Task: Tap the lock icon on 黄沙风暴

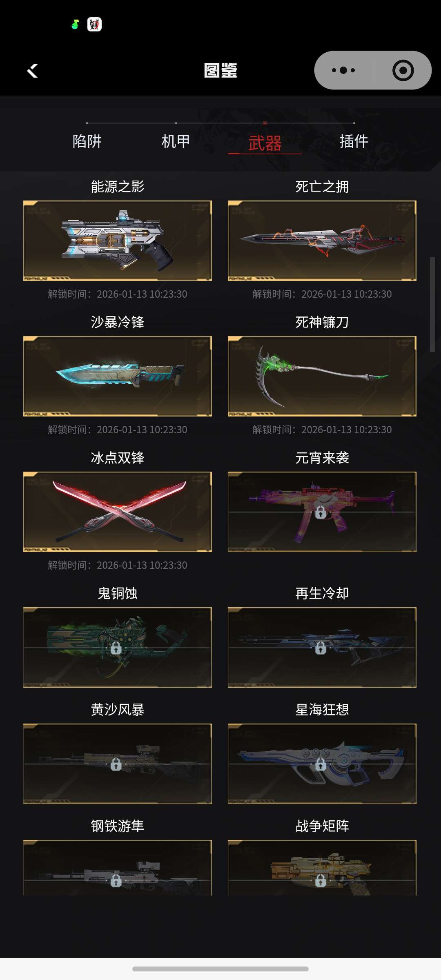Action: pos(116,764)
